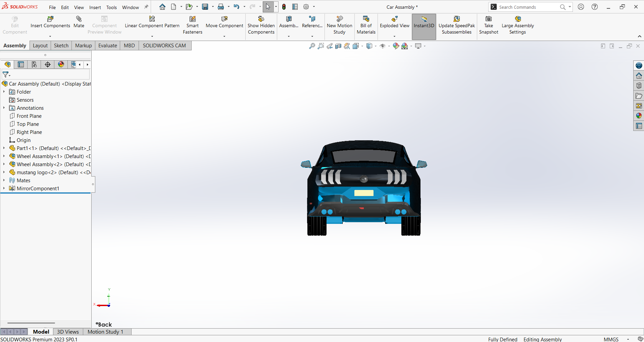Take Snapshot of the assembly
Screen dimensions: 644x342
coord(489,25)
